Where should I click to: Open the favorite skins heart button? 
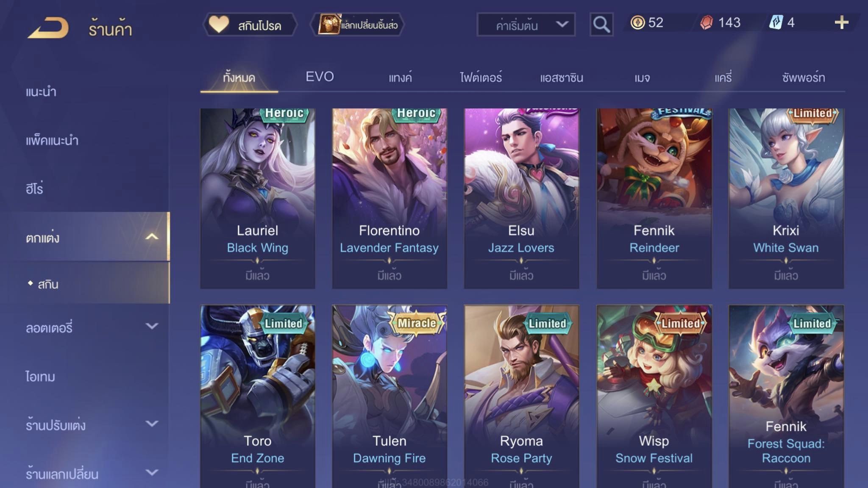pos(250,25)
